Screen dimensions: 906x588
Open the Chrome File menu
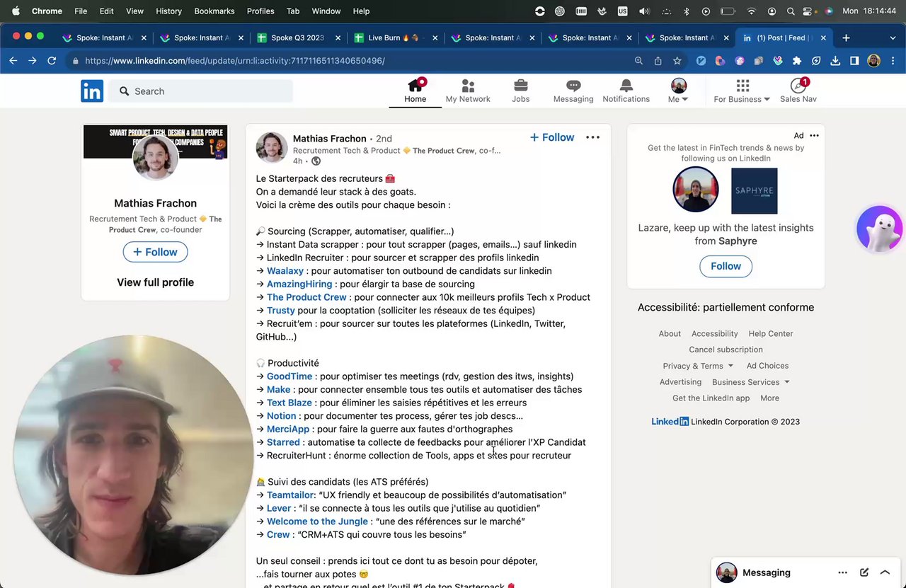(x=81, y=11)
